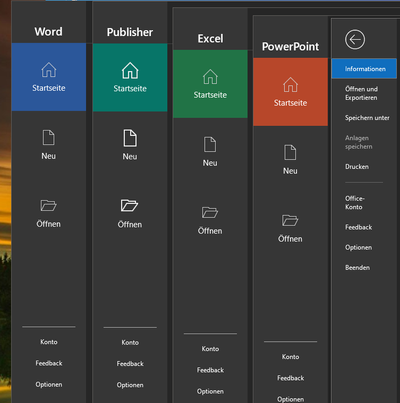Viewport: 400px width, 403px height.
Task: Click Beenden to quit
Action: click(x=357, y=268)
